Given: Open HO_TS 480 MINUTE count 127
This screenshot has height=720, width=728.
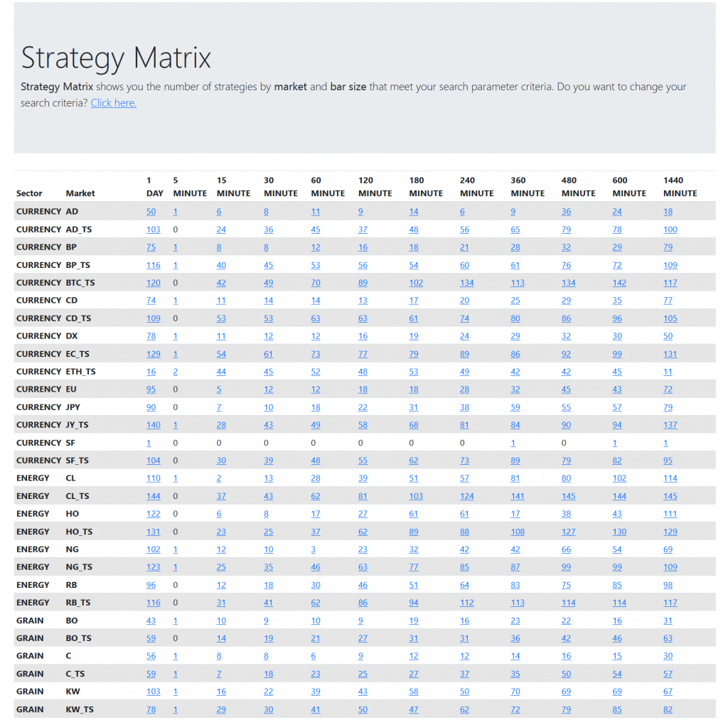Looking at the screenshot, I should 568,532.
